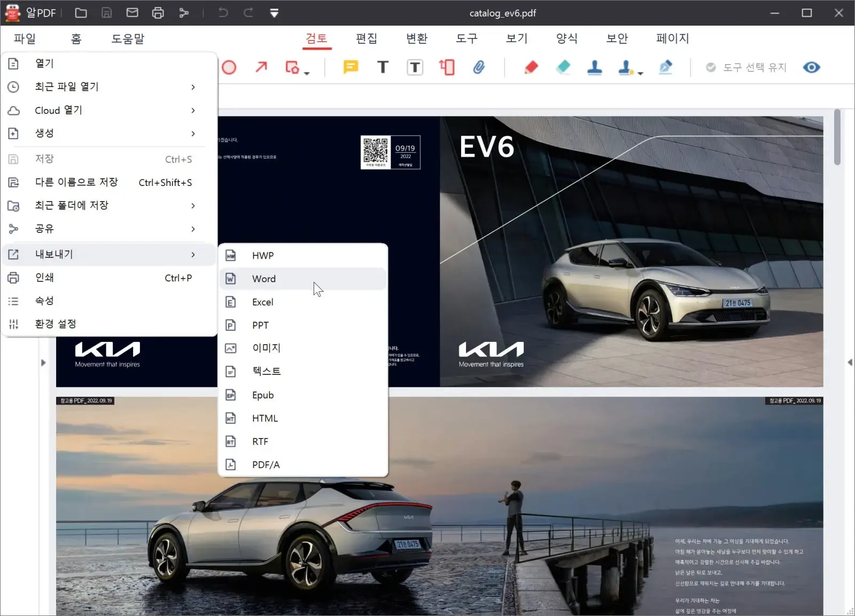The image size is (855, 616).
Task: Export to HTML format
Action: (303, 418)
